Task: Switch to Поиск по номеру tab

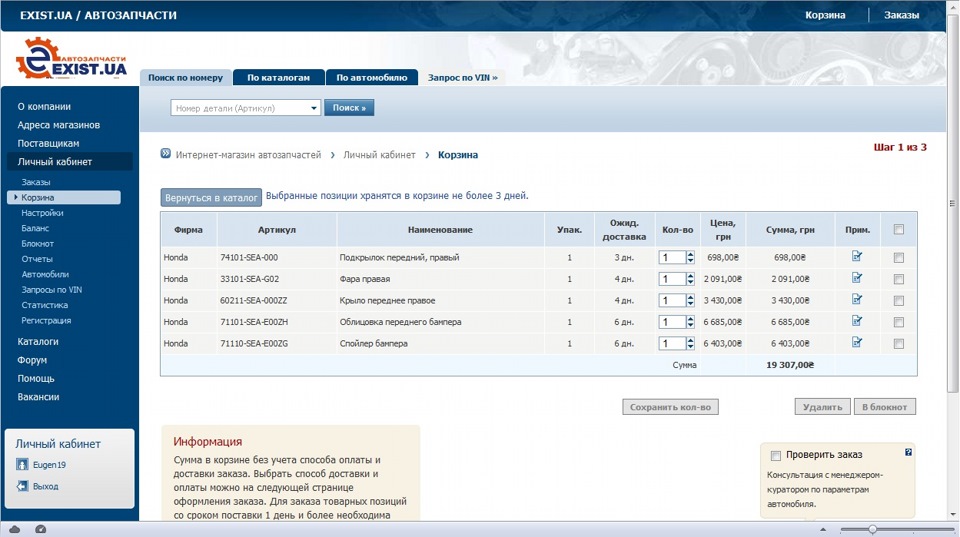Action: (x=186, y=78)
